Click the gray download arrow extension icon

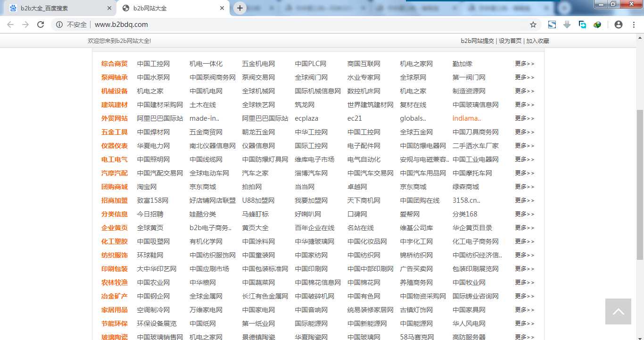click(x=567, y=25)
